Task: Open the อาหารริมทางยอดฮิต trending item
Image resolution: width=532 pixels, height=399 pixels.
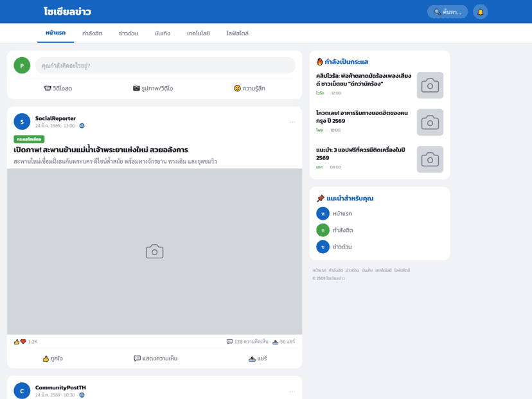Action: click(362, 117)
